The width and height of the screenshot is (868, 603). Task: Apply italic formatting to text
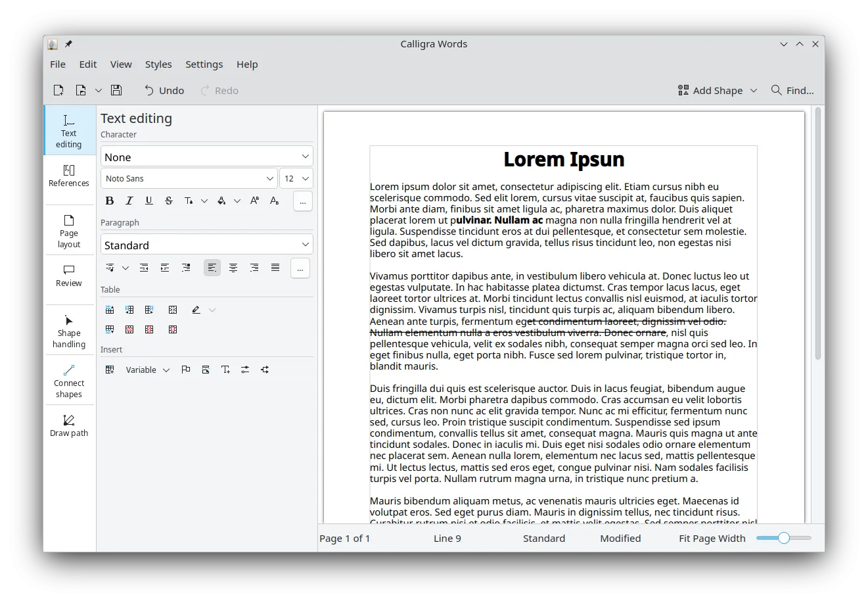[129, 201]
